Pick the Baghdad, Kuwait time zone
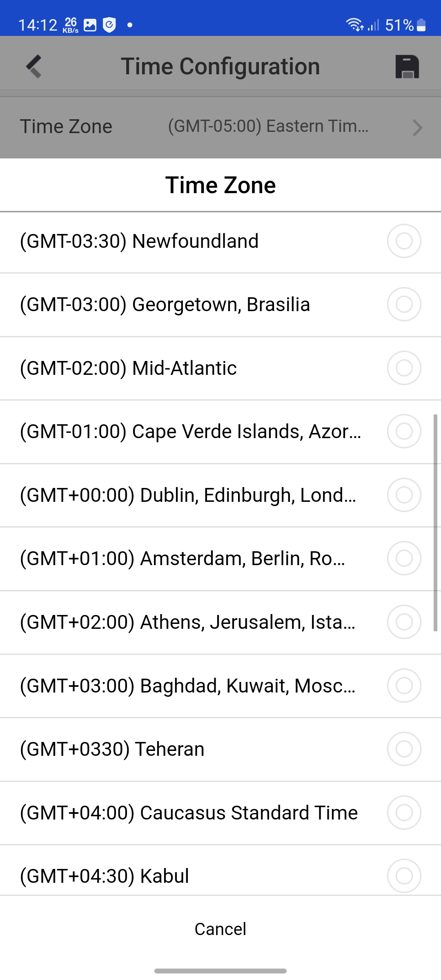The width and height of the screenshot is (441, 980). coord(187,686)
